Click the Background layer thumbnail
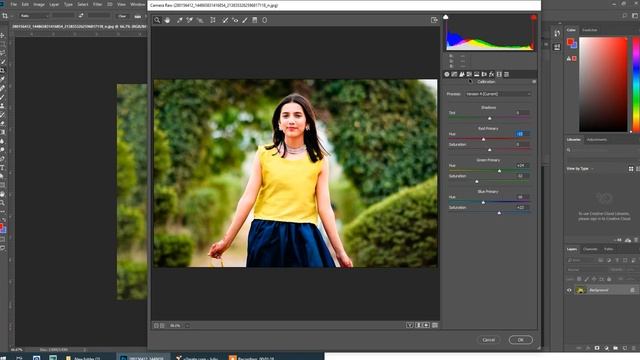Image resolution: width=640 pixels, height=360 pixels. [580, 290]
